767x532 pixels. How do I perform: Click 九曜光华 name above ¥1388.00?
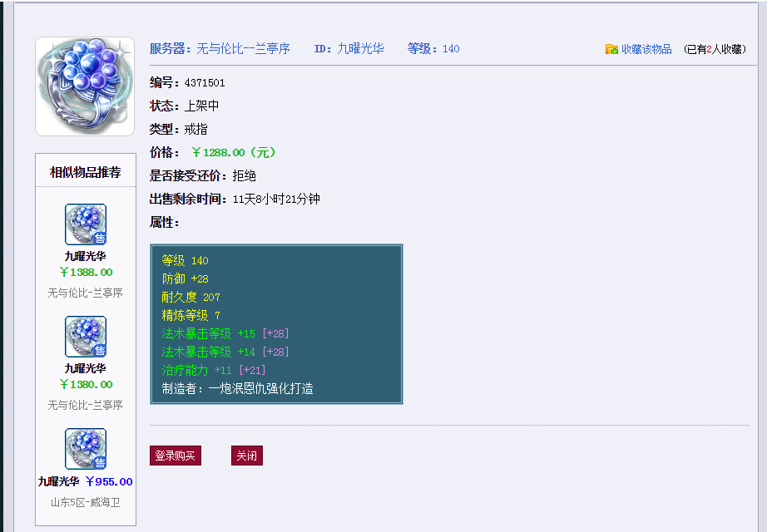tap(85, 256)
